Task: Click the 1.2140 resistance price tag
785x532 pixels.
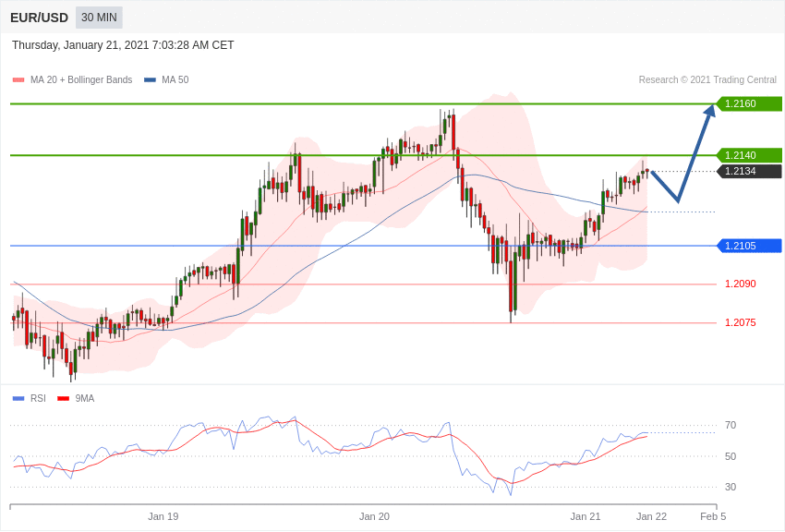Action: [x=749, y=156]
